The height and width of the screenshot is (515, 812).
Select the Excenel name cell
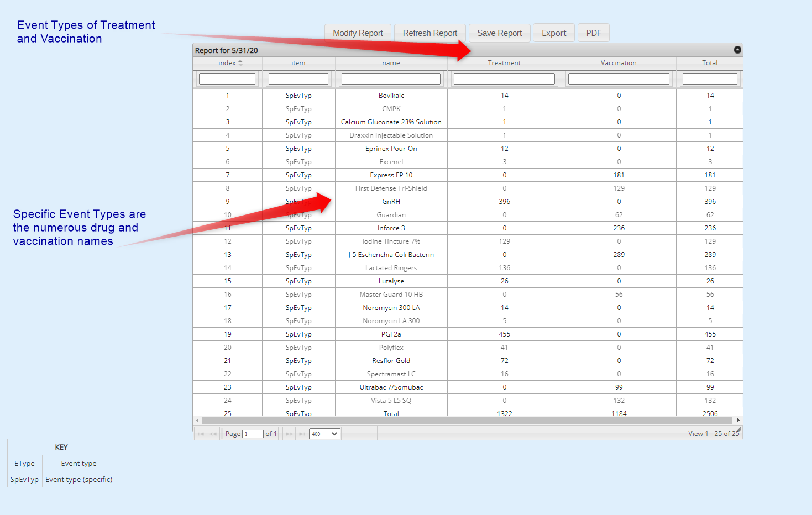pyautogui.click(x=391, y=162)
